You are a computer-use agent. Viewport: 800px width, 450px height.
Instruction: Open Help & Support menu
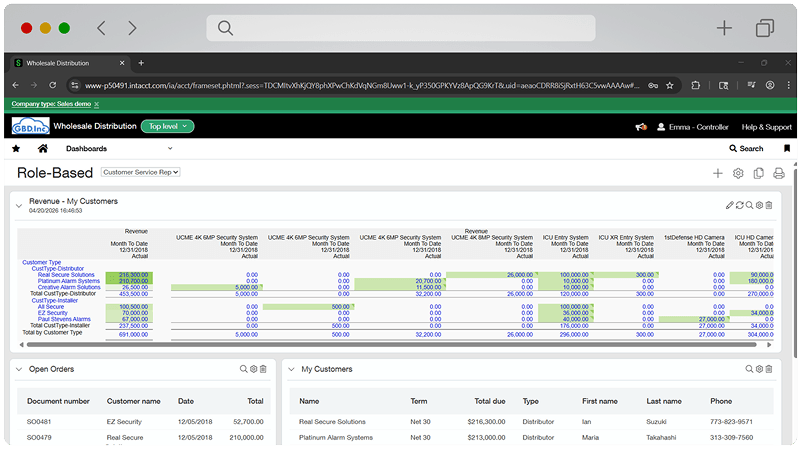coord(766,127)
